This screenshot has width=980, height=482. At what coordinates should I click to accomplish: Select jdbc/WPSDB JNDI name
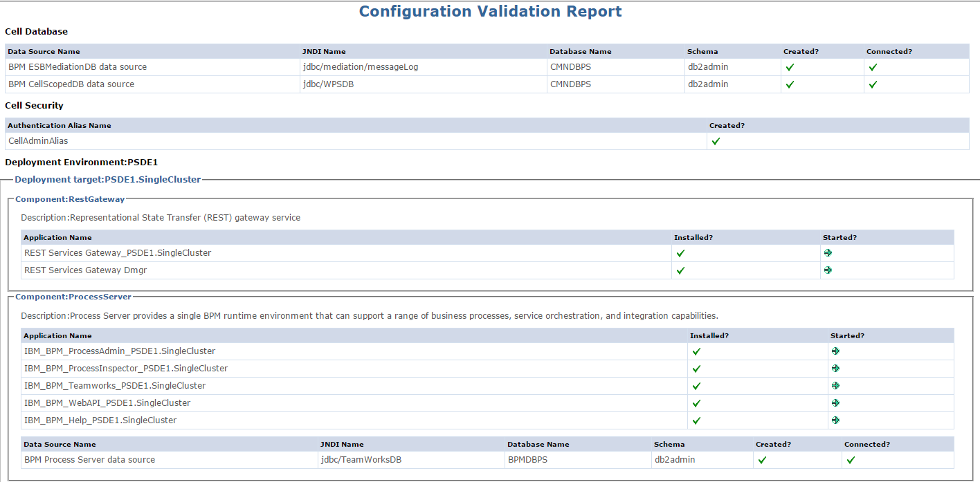(x=329, y=84)
